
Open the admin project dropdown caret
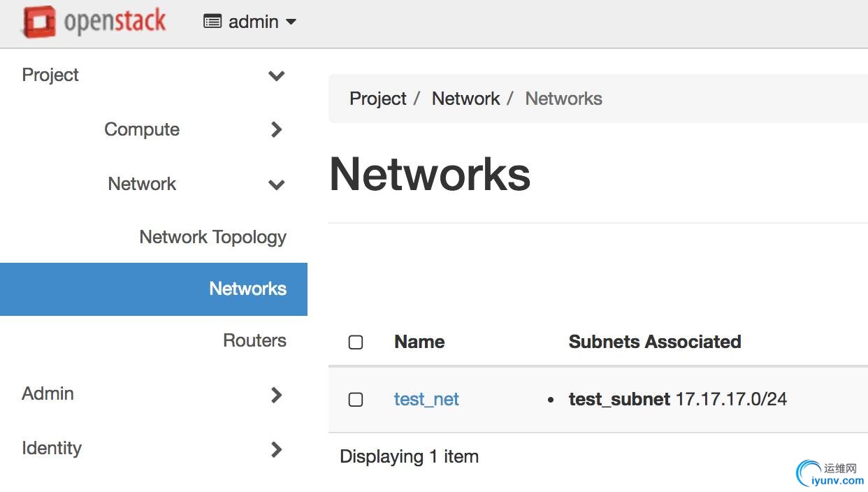tap(291, 22)
